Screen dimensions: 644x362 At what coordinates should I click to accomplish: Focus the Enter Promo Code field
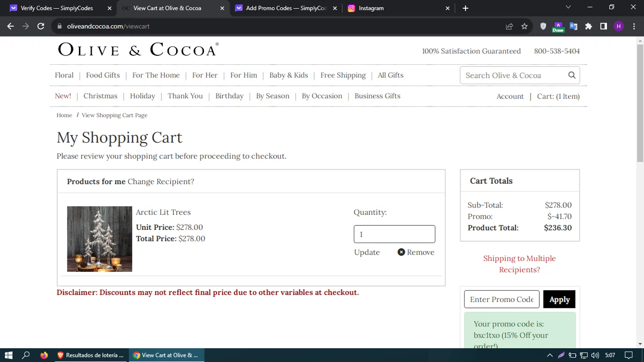(501, 299)
